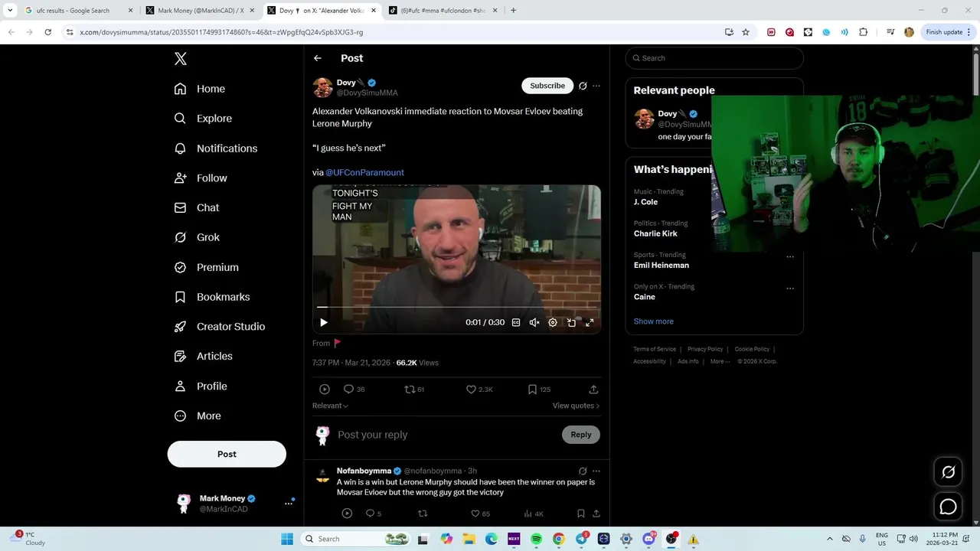The image size is (980, 551).
Task: Open the Windows Start menu
Action: coord(287,539)
